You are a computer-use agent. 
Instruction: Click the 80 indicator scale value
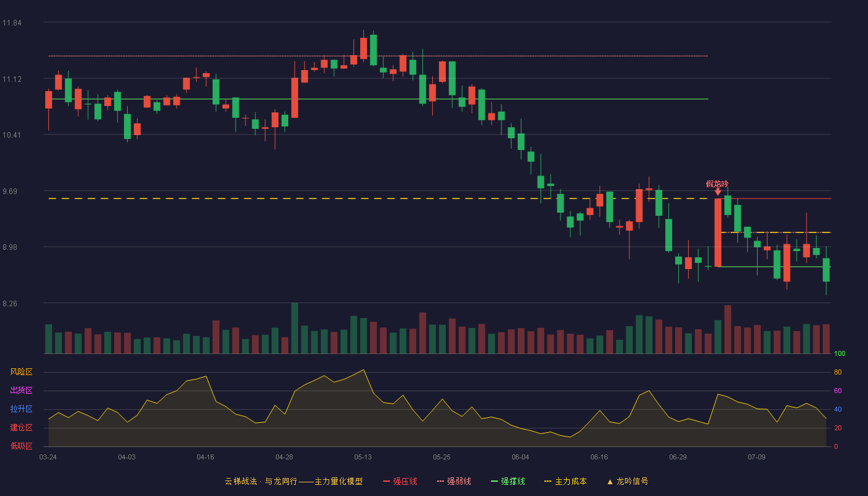837,372
